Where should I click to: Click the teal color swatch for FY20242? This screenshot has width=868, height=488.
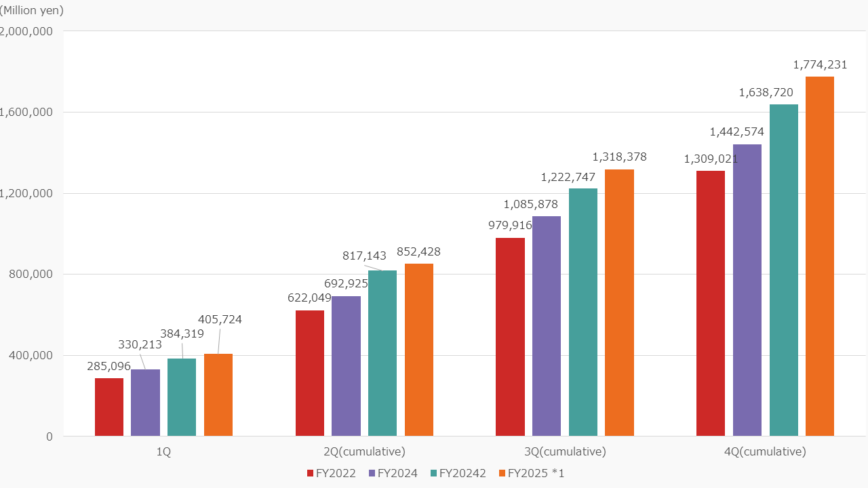[435, 473]
